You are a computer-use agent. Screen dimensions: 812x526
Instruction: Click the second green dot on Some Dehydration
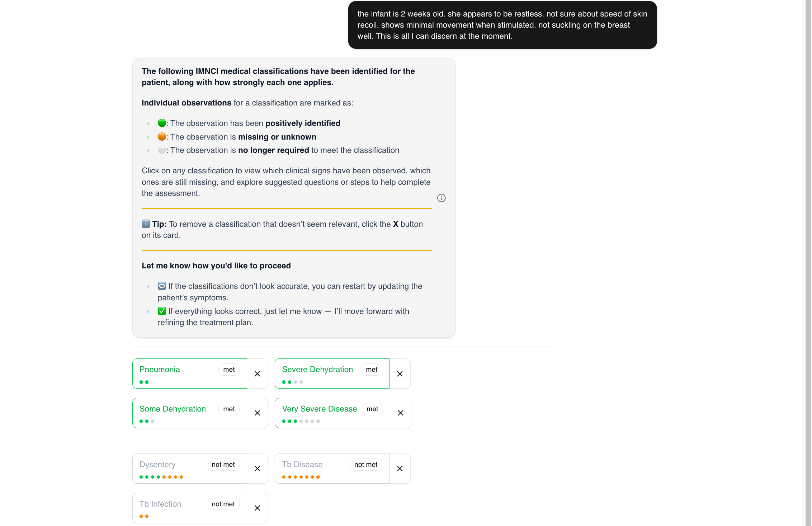tap(147, 421)
